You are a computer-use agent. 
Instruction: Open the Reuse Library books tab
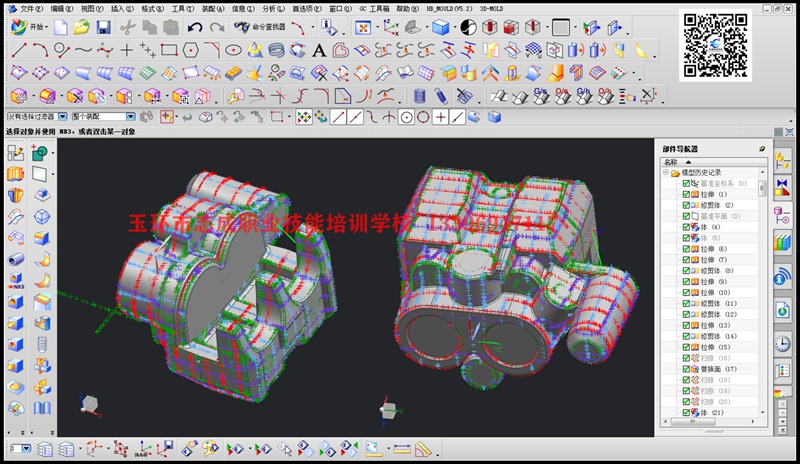[782, 242]
